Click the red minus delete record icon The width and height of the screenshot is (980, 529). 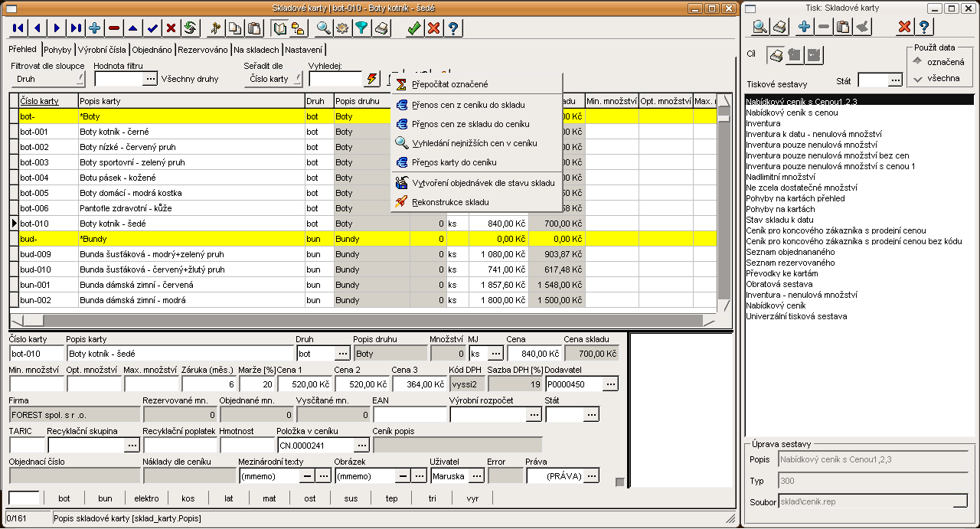[x=114, y=28]
